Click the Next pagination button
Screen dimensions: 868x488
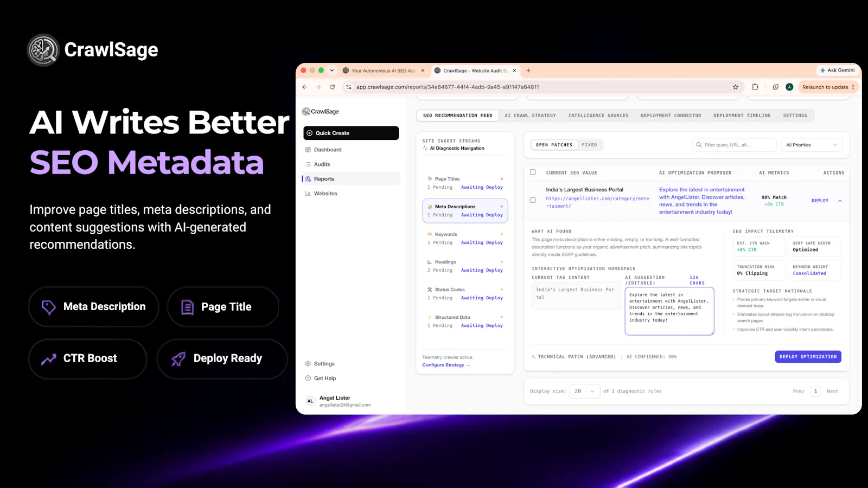pos(832,391)
